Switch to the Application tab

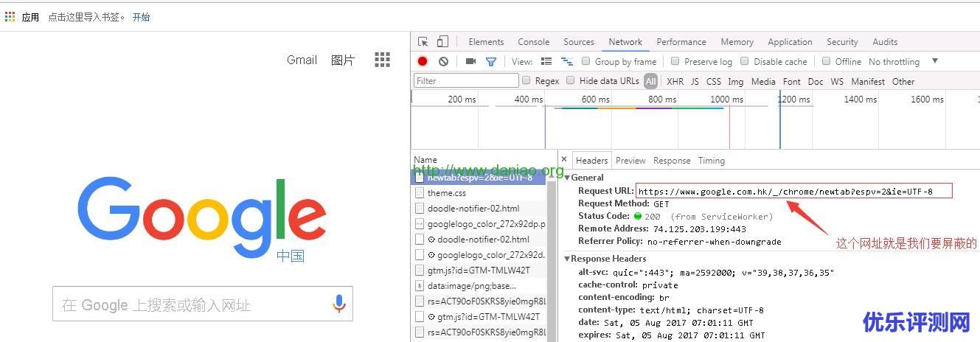pyautogui.click(x=790, y=42)
